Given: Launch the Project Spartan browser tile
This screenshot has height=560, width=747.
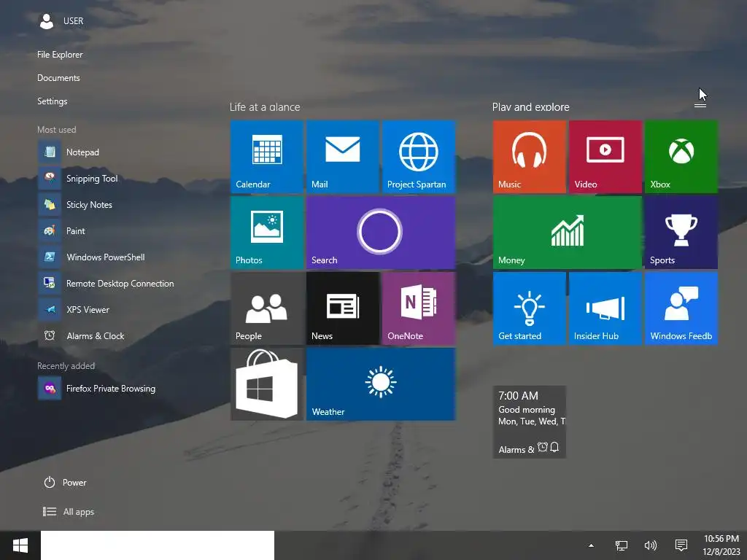Looking at the screenshot, I should 419,157.
